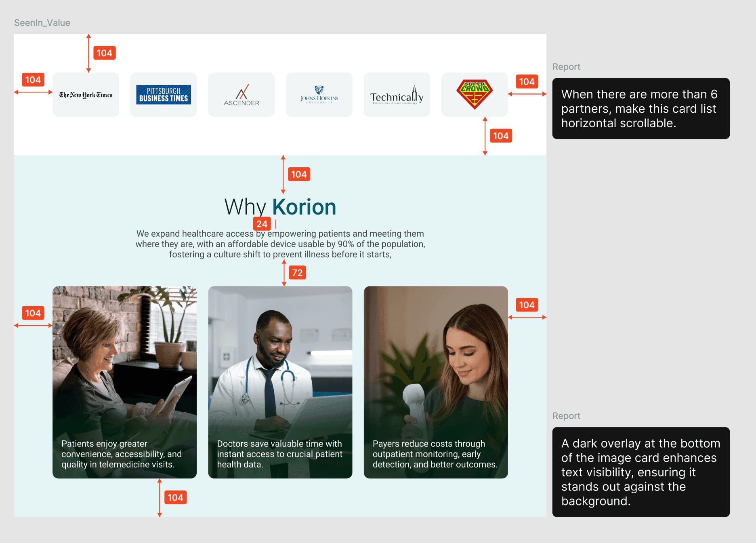The width and height of the screenshot is (756, 543).
Task: Select the Pittsburgh Business Times logo
Action: pyautogui.click(x=163, y=94)
